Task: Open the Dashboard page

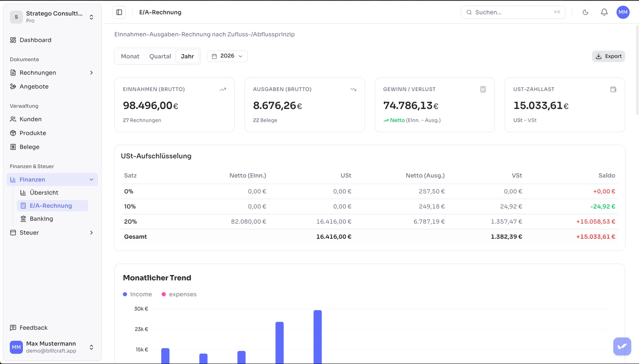Action: pyautogui.click(x=52, y=40)
